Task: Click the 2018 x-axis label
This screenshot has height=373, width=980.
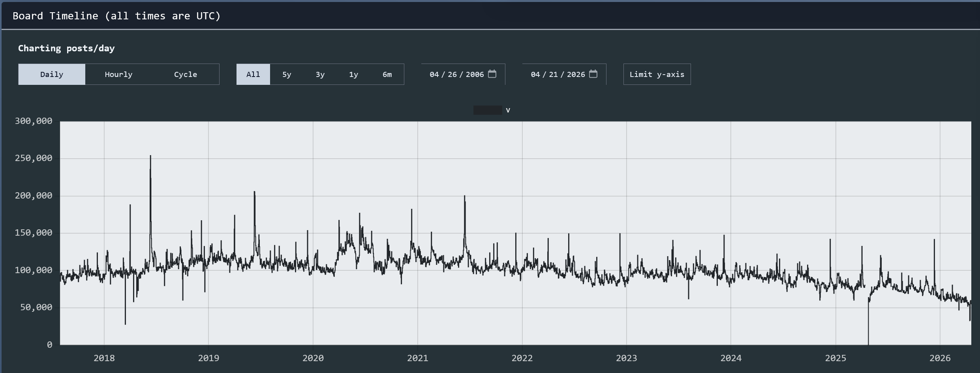Action: [x=104, y=358]
